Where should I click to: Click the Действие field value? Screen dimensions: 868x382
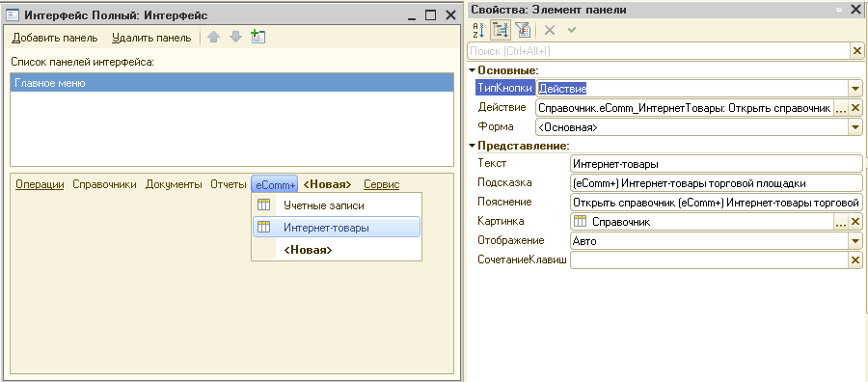[x=685, y=108]
